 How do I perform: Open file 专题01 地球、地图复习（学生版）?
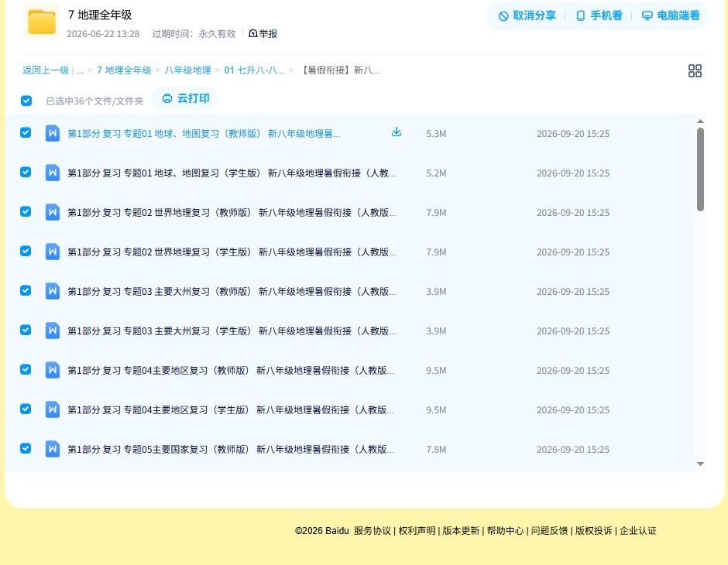click(232, 173)
